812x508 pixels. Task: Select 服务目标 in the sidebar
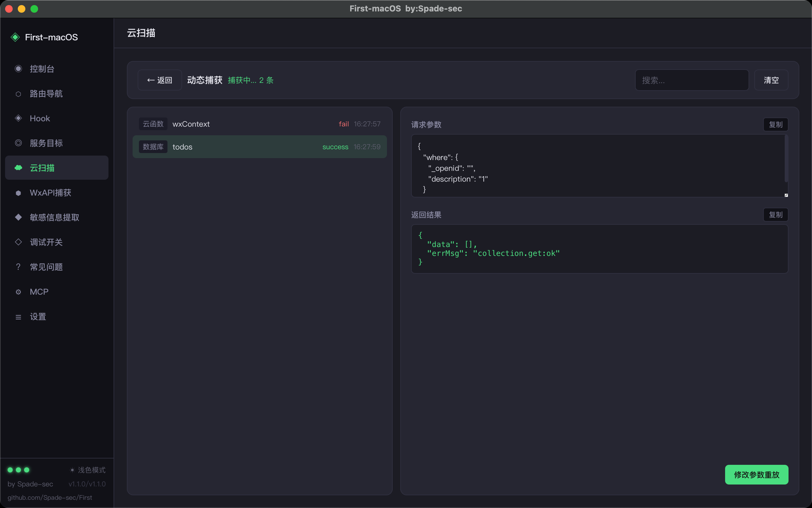tap(57, 143)
